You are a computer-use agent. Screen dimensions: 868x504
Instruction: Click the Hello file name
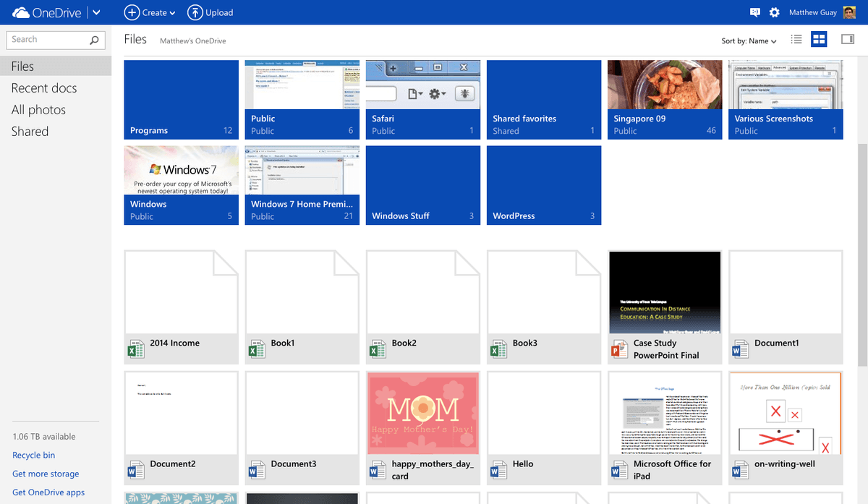(523, 464)
